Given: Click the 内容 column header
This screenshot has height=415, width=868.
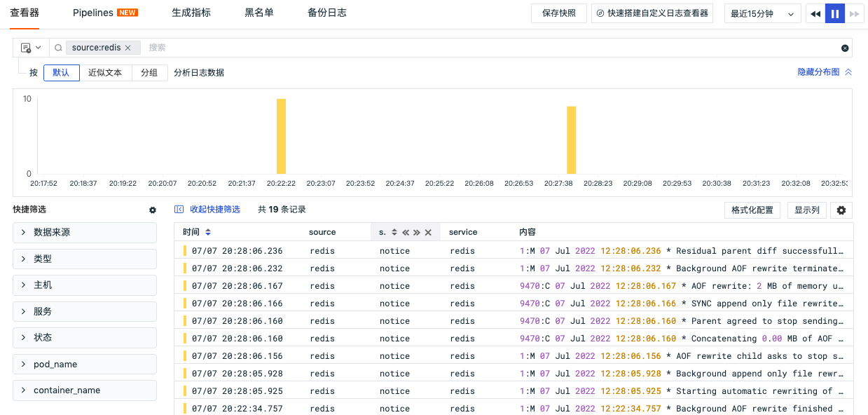Looking at the screenshot, I should click(x=528, y=232).
